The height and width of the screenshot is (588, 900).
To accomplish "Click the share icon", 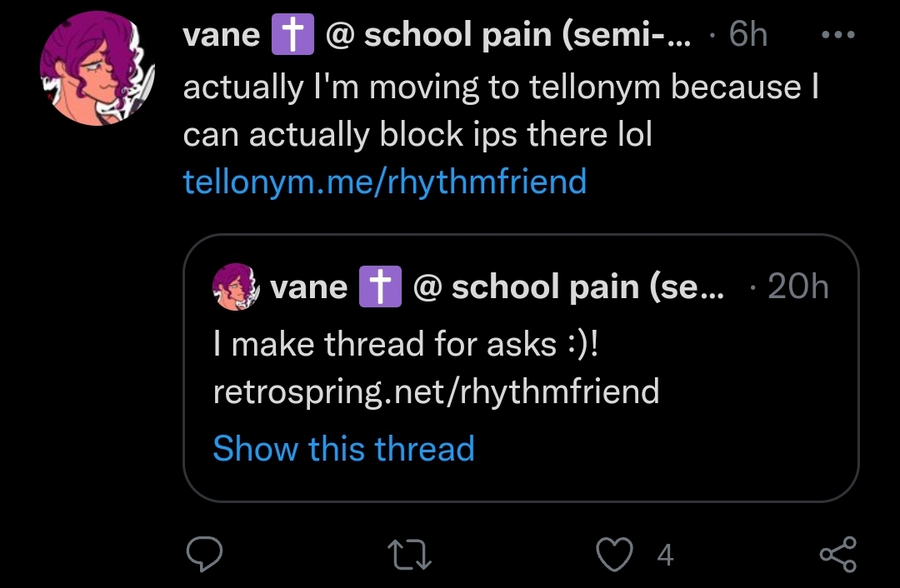I will pyautogui.click(x=838, y=554).
